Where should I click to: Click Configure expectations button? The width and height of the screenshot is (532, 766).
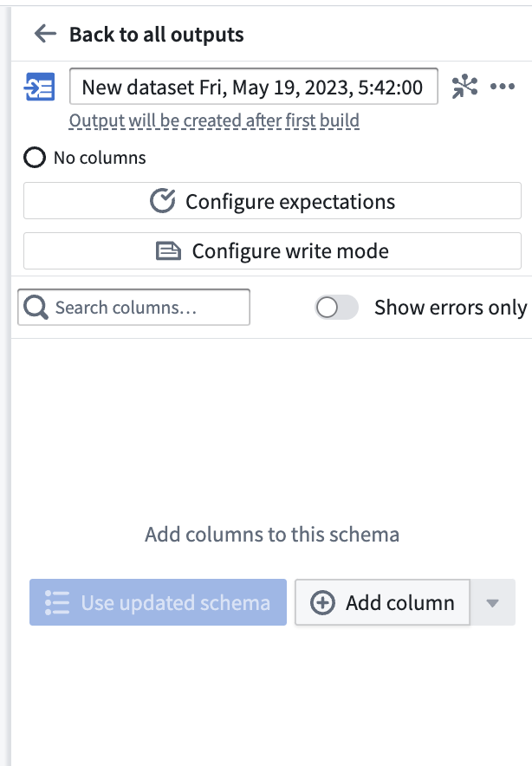click(x=272, y=201)
